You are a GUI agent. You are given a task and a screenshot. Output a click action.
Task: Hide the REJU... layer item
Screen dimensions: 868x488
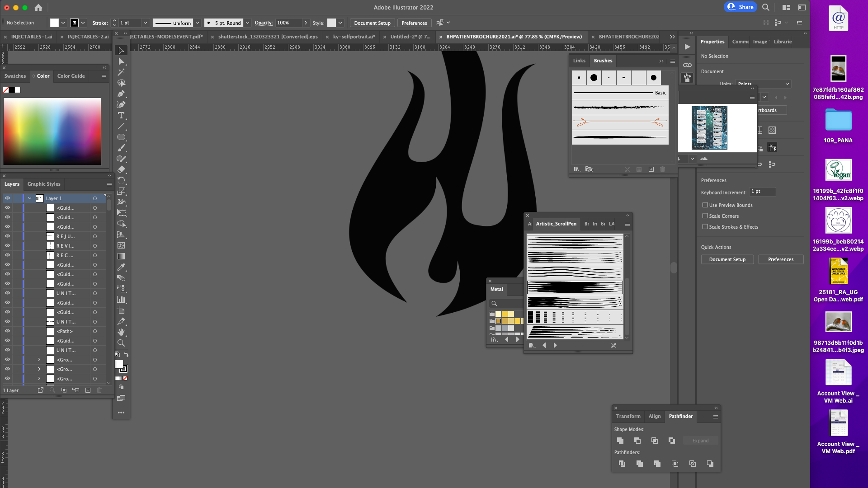tap(7, 236)
